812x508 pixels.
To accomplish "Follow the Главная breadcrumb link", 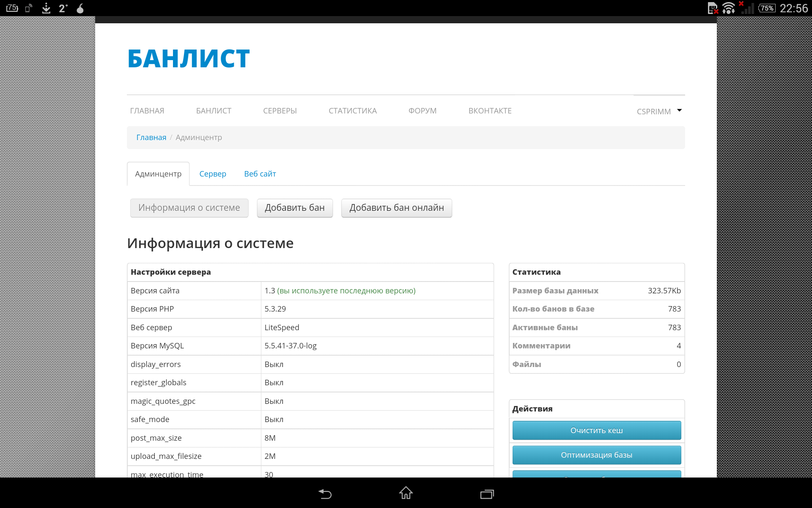I will point(151,138).
